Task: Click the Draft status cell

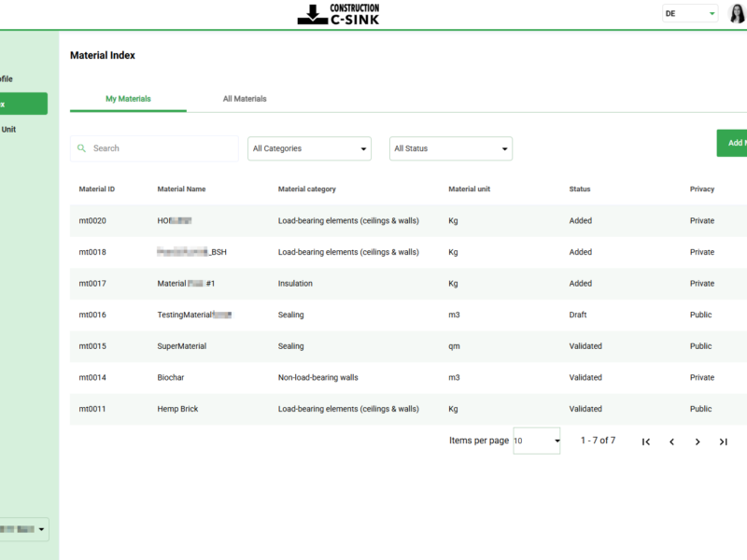Action: tap(578, 315)
